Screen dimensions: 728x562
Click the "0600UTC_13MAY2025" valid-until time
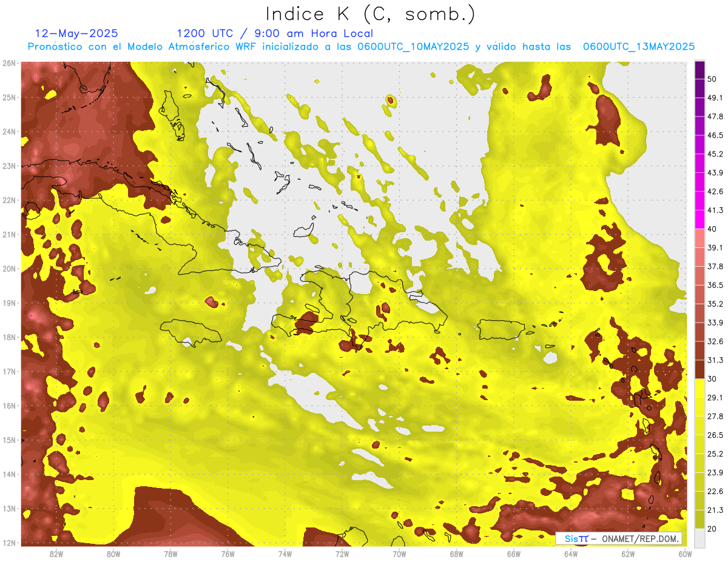coord(638,46)
